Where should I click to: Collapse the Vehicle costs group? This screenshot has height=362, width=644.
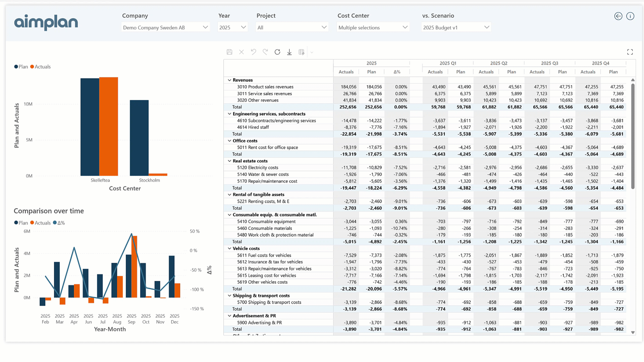[229, 248]
